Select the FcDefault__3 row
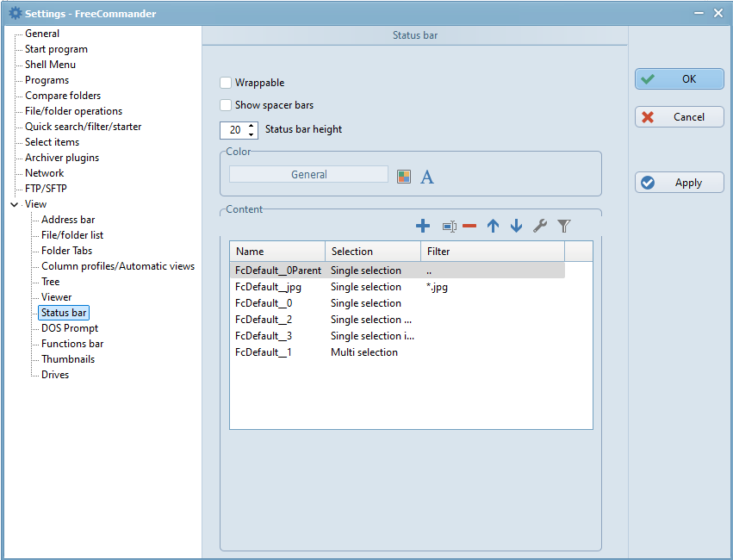733x560 pixels. [397, 336]
